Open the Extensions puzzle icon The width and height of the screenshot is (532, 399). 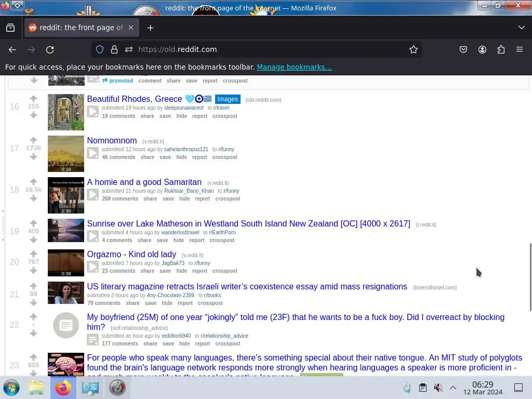pos(501,49)
